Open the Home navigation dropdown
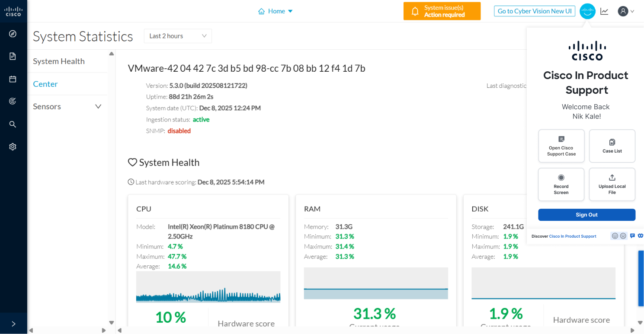 pos(276,11)
